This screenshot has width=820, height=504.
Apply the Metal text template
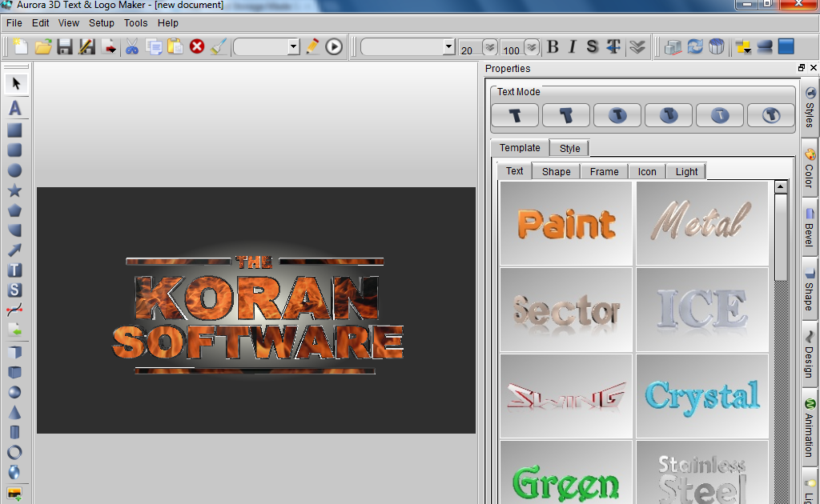pos(701,223)
